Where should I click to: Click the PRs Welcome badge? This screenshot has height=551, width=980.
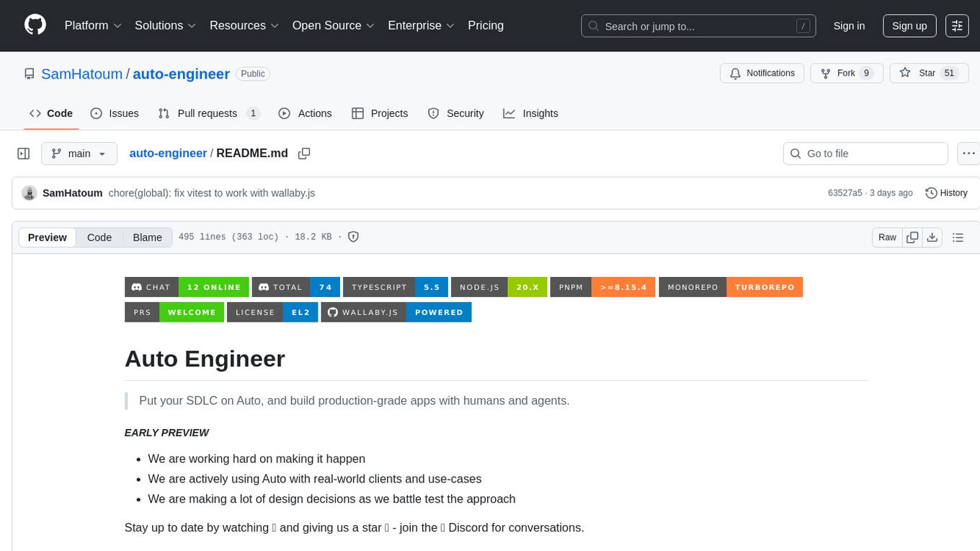(174, 312)
